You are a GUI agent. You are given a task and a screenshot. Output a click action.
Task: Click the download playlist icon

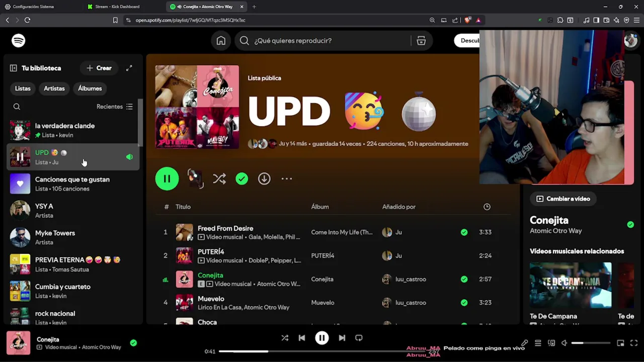[x=264, y=178]
